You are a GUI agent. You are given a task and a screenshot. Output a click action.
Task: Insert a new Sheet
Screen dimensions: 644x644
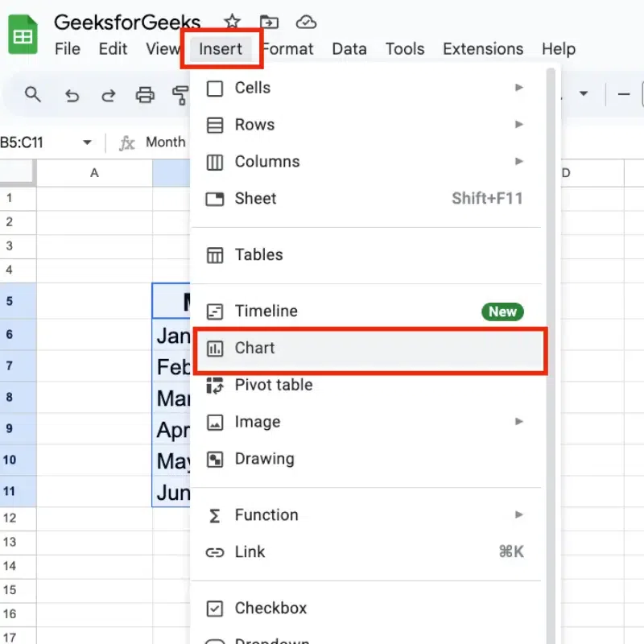(369, 198)
